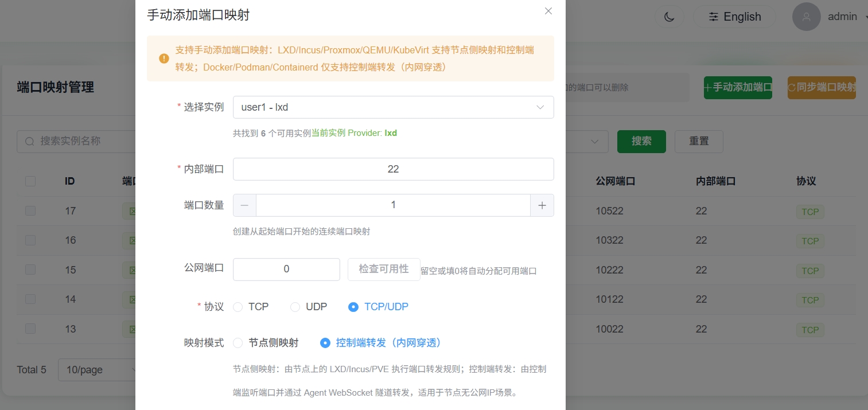Viewport: 868px width, 410px height.
Task: Open the 选择实例 dropdown showing user1 - lxd
Action: (393, 107)
